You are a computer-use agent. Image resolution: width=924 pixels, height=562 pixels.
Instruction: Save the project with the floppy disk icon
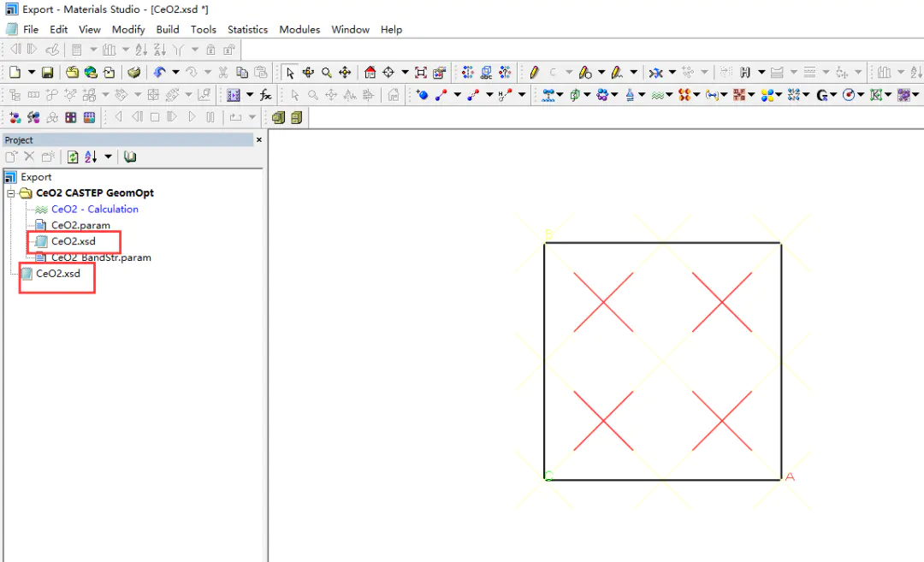pos(47,73)
